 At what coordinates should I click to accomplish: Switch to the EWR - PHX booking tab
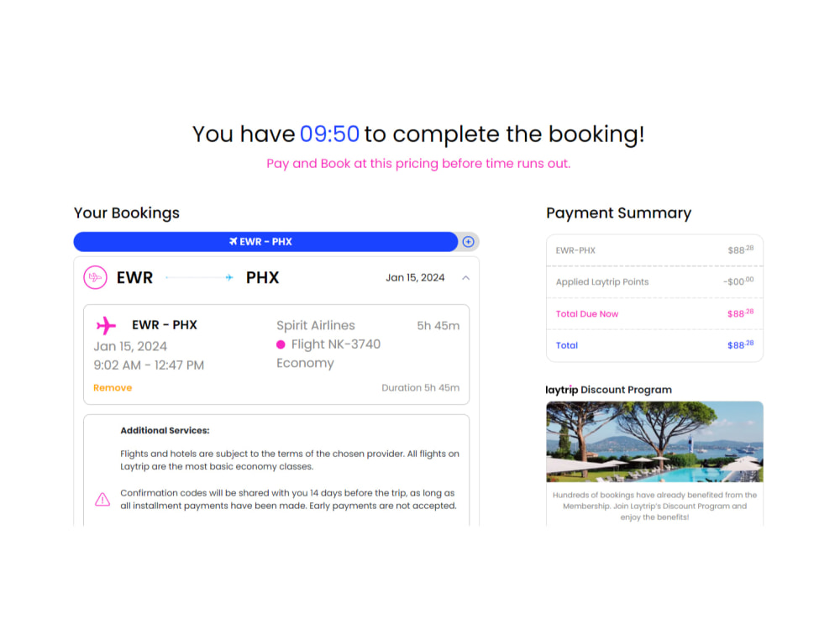tap(265, 241)
